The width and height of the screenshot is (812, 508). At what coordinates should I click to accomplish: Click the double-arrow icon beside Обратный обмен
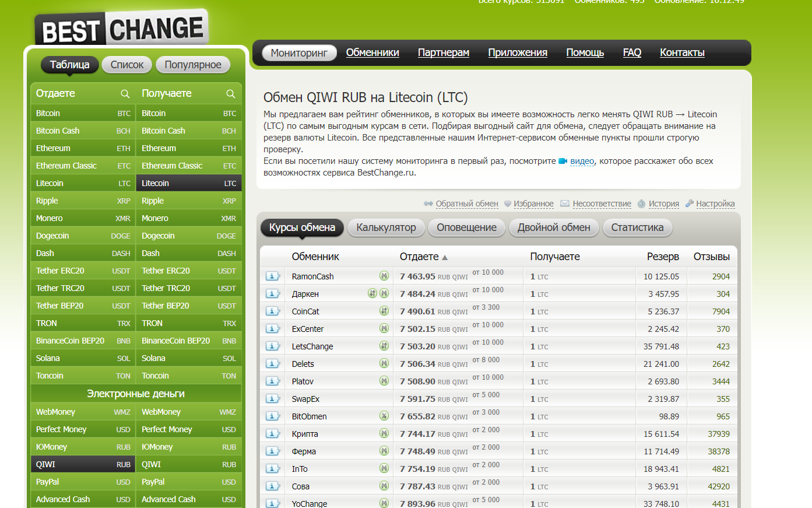point(428,204)
